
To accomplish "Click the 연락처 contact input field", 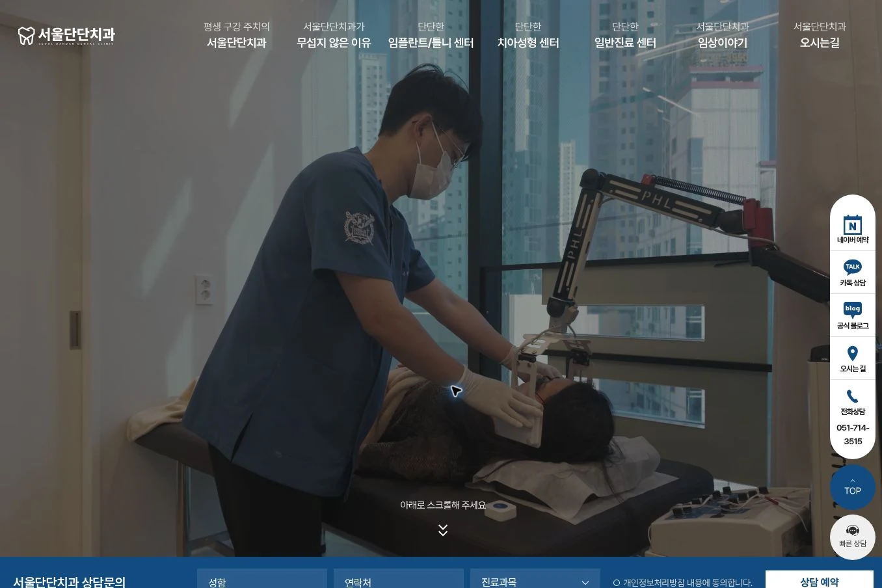I will tap(399, 579).
